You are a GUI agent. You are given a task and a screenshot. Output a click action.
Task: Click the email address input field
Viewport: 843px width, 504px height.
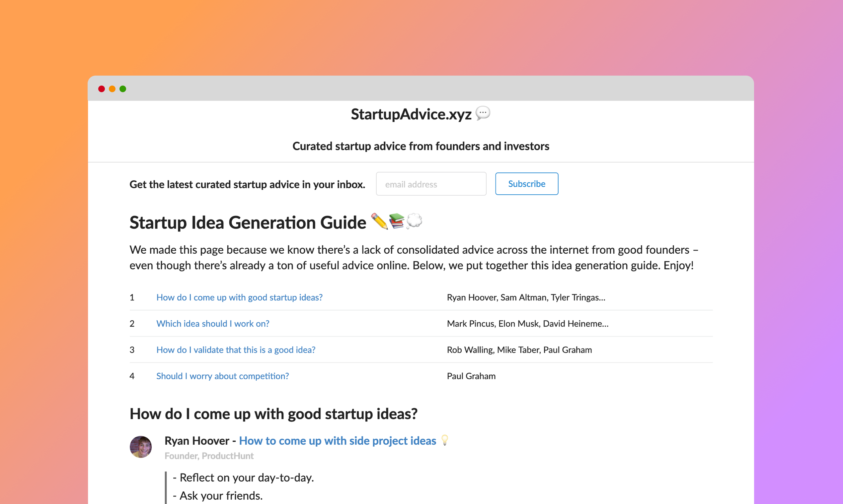[x=431, y=184]
